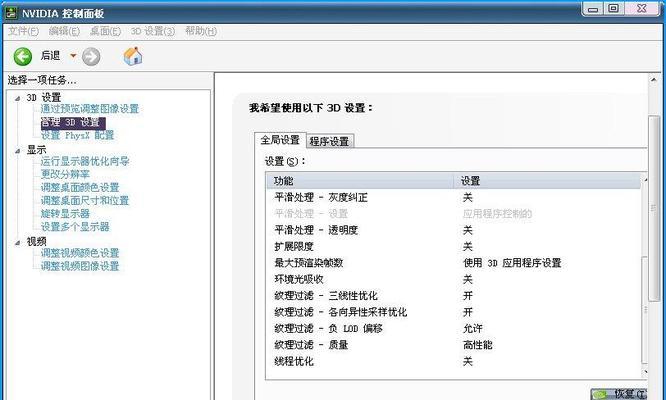This screenshot has width=666, height=400.
Task: Click the 高性能 setting value
Action: pyautogui.click(x=478, y=345)
